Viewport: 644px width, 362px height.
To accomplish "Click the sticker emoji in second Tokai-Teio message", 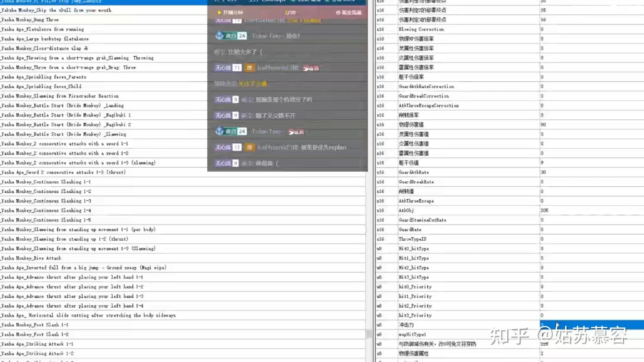I will pyautogui.click(x=296, y=132).
